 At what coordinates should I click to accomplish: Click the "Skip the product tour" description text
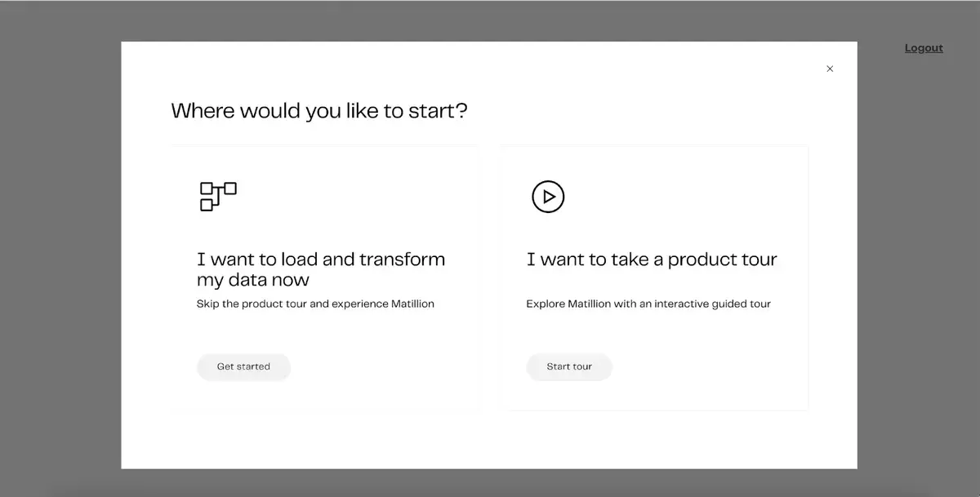[315, 304]
